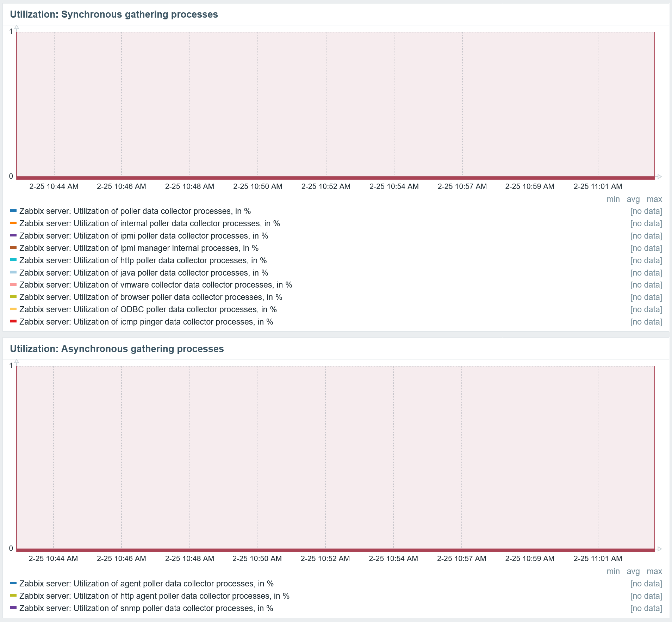This screenshot has height=622, width=672.
Task: Click the orange internal poller legend swatch
Action: click(13, 223)
